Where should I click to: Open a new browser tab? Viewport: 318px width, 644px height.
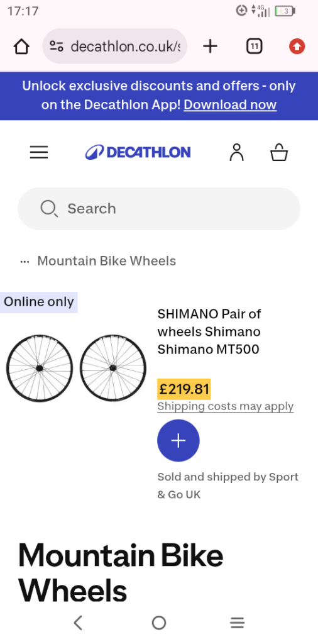point(210,47)
